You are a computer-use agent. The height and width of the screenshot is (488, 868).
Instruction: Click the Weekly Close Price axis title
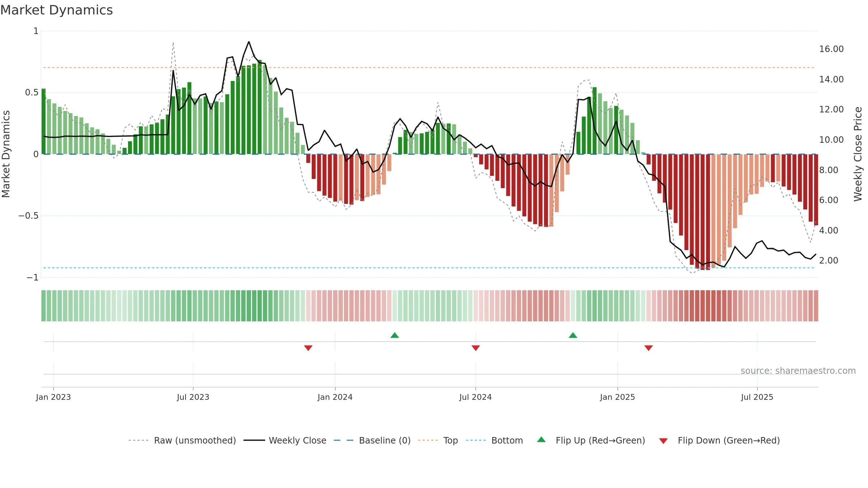point(858,154)
